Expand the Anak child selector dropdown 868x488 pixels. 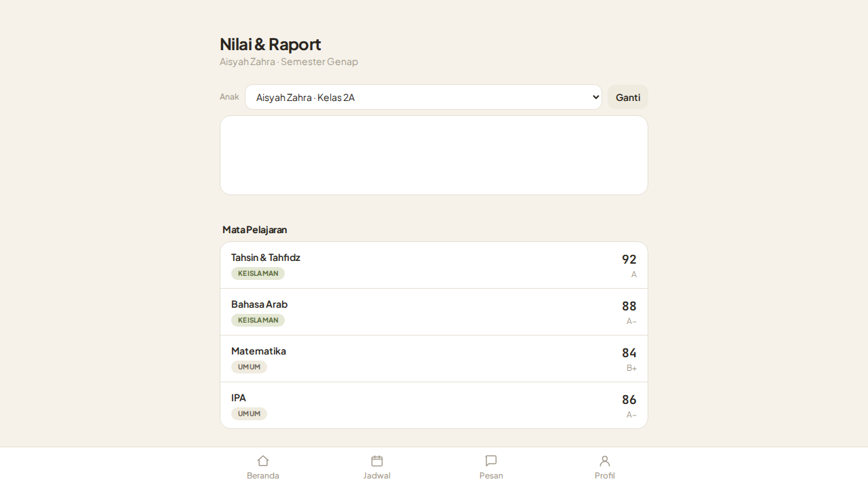(423, 97)
